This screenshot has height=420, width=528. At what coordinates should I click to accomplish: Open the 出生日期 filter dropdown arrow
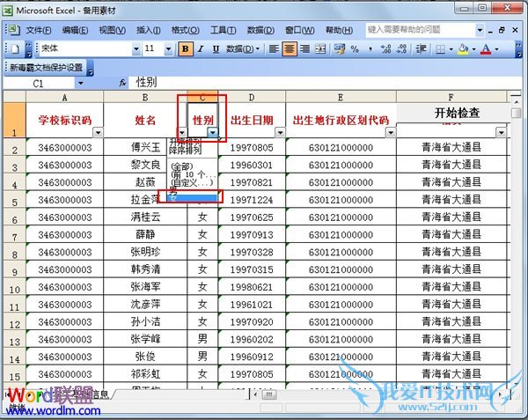pyautogui.click(x=280, y=132)
